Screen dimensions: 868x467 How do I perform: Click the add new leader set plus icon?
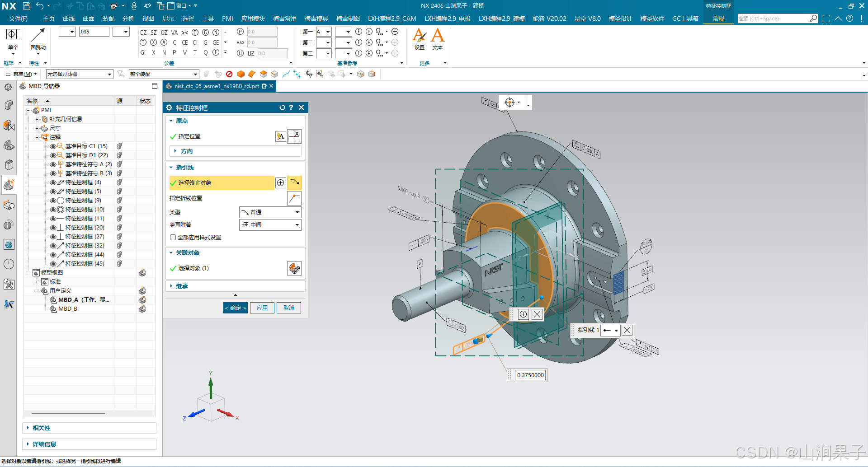(x=281, y=183)
